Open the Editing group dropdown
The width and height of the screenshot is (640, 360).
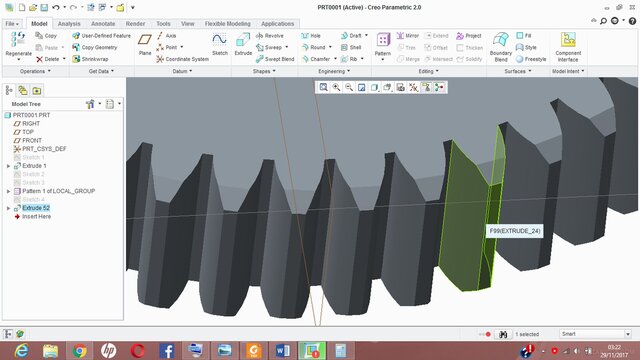click(x=429, y=71)
